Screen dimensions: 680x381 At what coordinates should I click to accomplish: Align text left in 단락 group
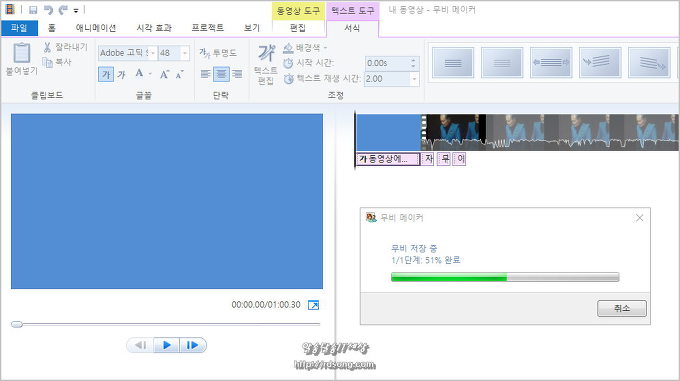(x=206, y=74)
